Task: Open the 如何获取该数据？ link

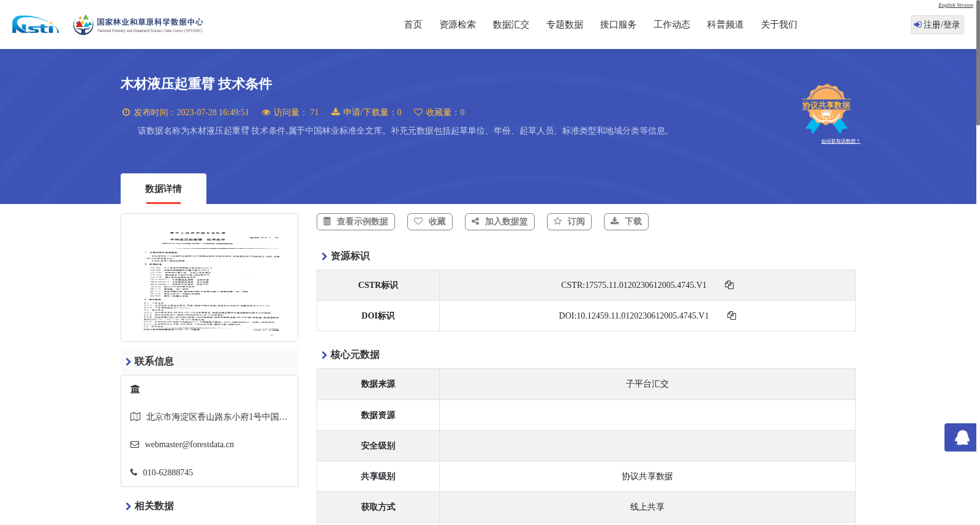Action: pos(840,142)
